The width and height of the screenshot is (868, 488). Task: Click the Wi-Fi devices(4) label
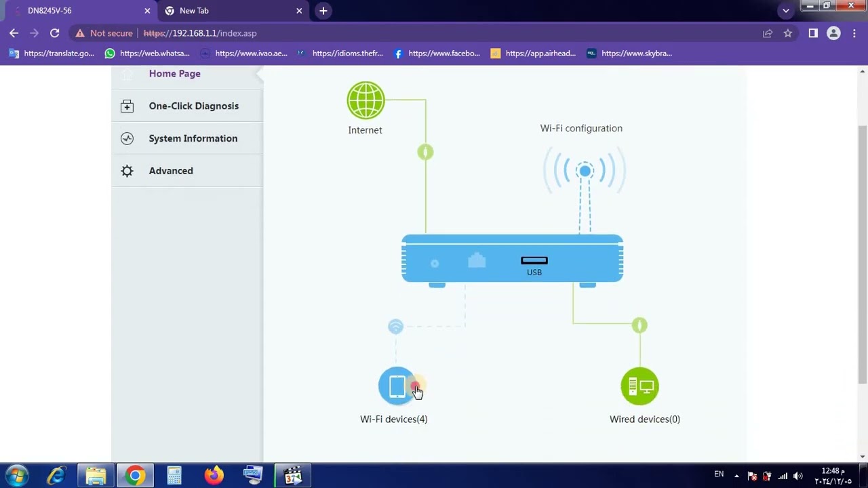(x=394, y=420)
